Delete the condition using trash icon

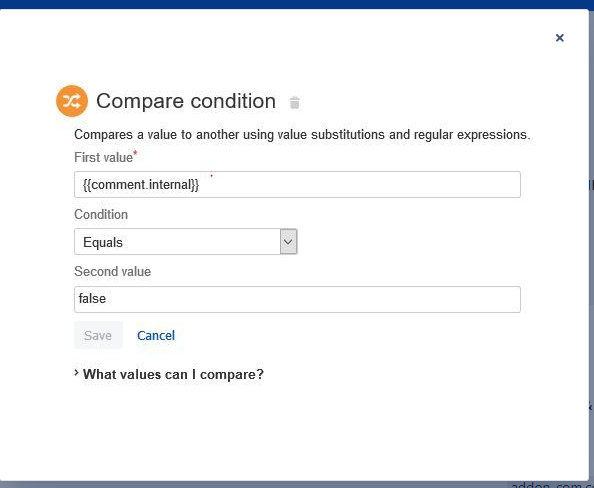click(x=294, y=103)
